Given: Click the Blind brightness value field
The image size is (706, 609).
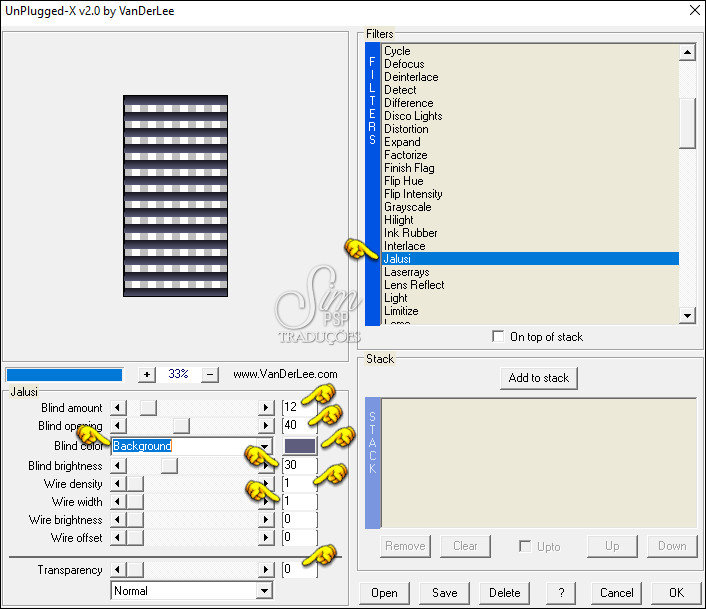Looking at the screenshot, I should coord(298,466).
